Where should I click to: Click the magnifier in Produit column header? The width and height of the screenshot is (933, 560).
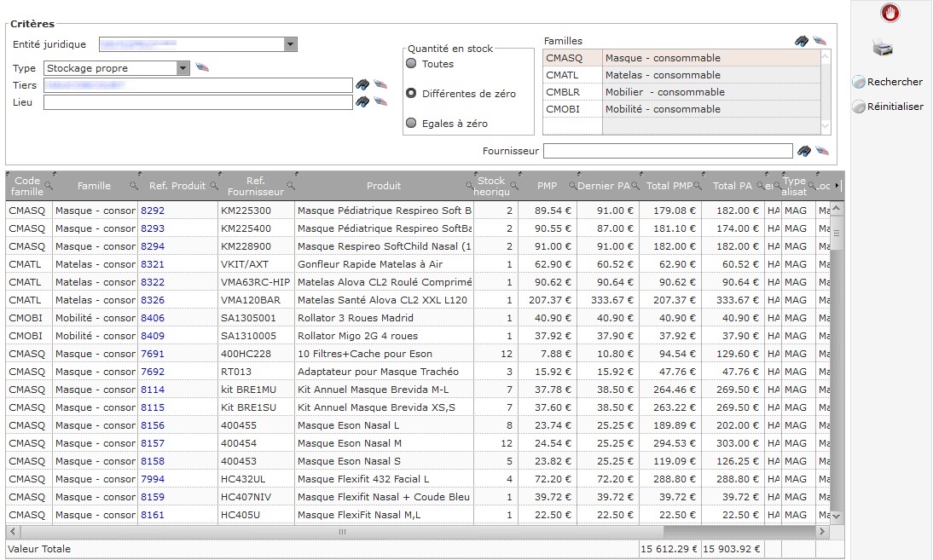pyautogui.click(x=469, y=186)
